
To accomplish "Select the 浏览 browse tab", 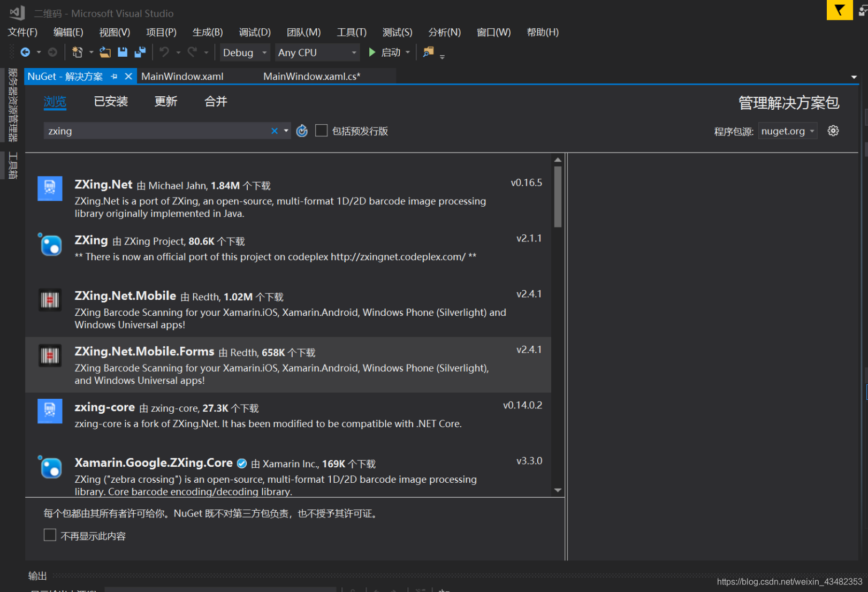I will point(55,102).
